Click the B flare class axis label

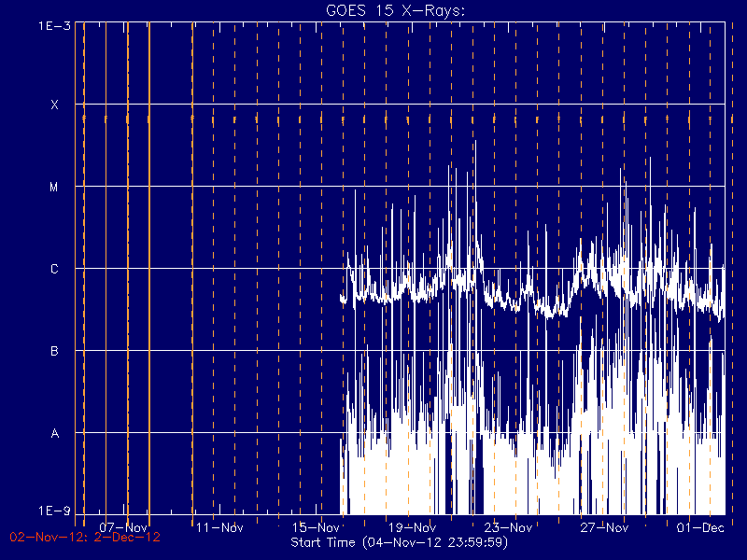click(x=54, y=352)
